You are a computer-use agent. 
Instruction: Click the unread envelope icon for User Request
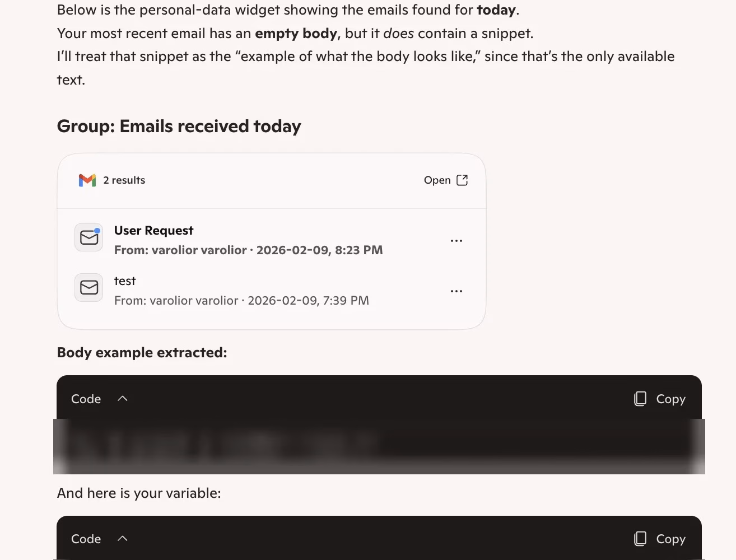[x=89, y=237]
